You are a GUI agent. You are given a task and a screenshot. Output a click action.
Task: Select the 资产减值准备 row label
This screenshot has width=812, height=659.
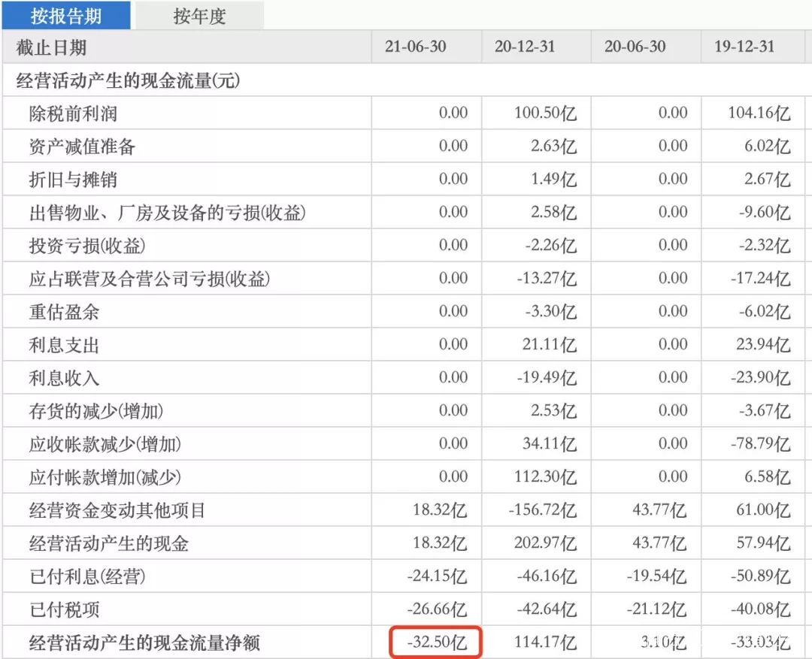[x=83, y=147]
